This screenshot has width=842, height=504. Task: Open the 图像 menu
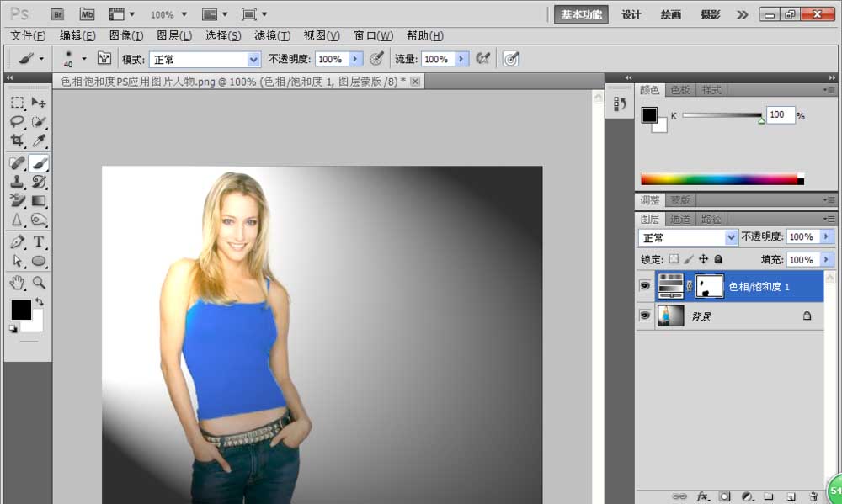click(x=126, y=36)
